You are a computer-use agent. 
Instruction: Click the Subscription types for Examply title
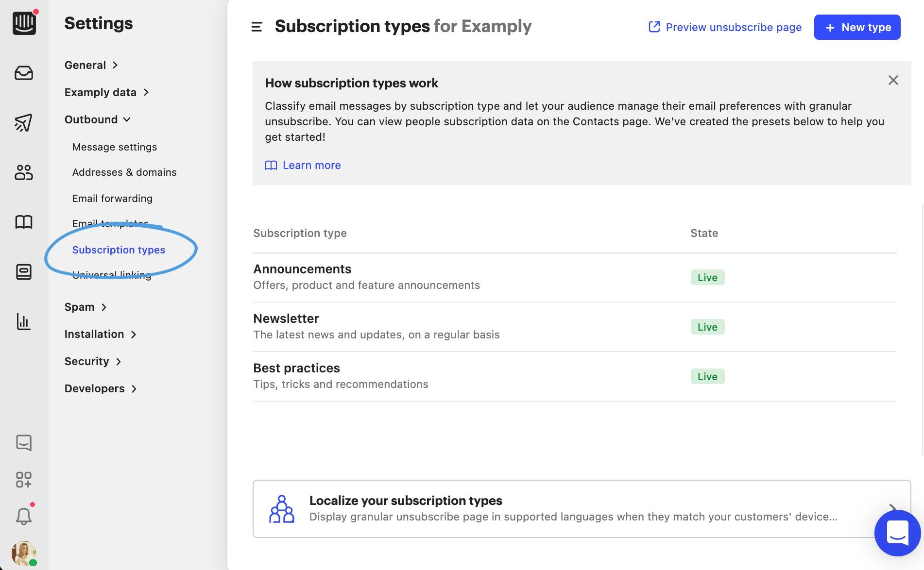pos(403,26)
